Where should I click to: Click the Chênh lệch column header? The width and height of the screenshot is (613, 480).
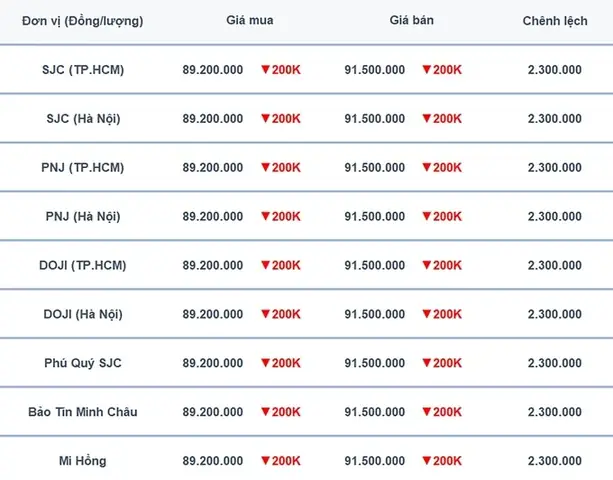[x=555, y=21]
